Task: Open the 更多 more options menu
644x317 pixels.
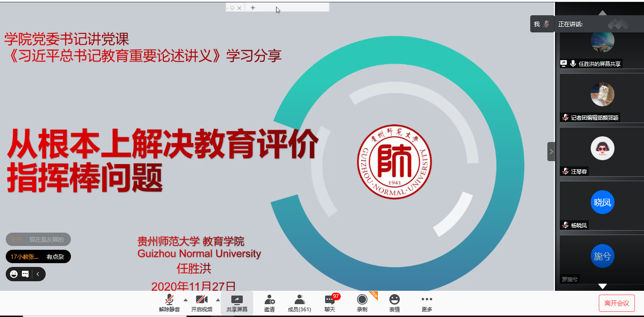Action: 426,303
